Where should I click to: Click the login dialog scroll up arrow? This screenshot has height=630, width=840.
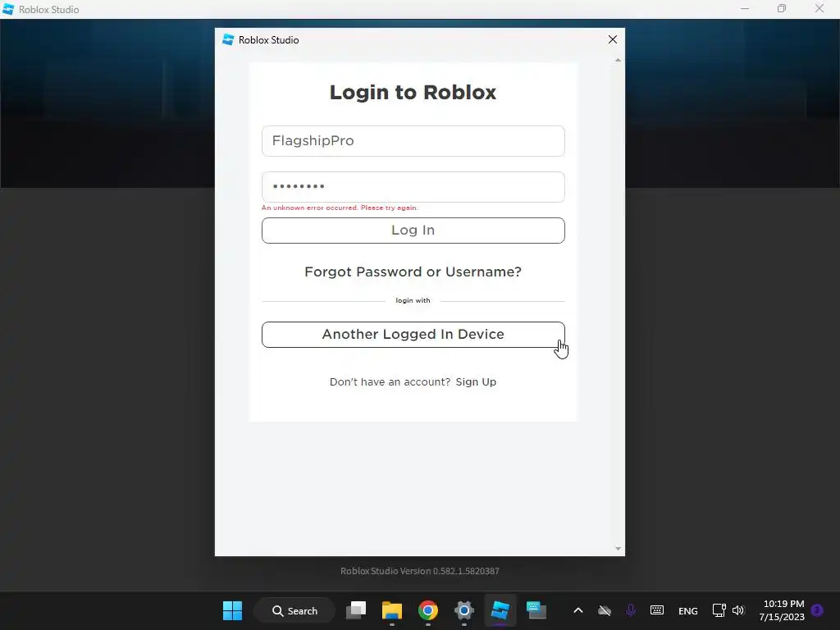[618, 60]
